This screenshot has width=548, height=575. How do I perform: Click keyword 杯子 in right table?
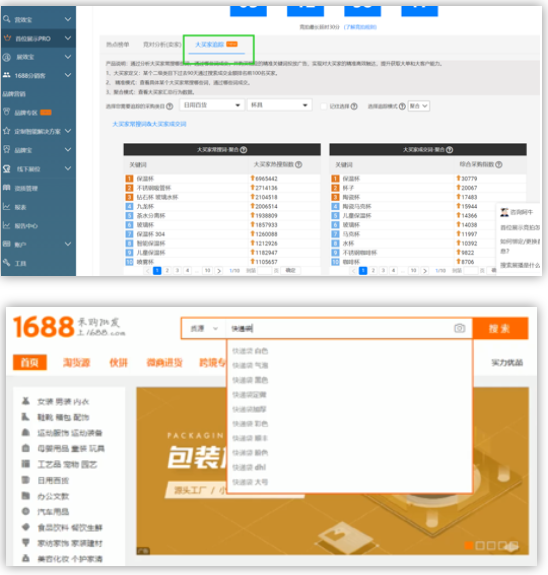coord(348,188)
